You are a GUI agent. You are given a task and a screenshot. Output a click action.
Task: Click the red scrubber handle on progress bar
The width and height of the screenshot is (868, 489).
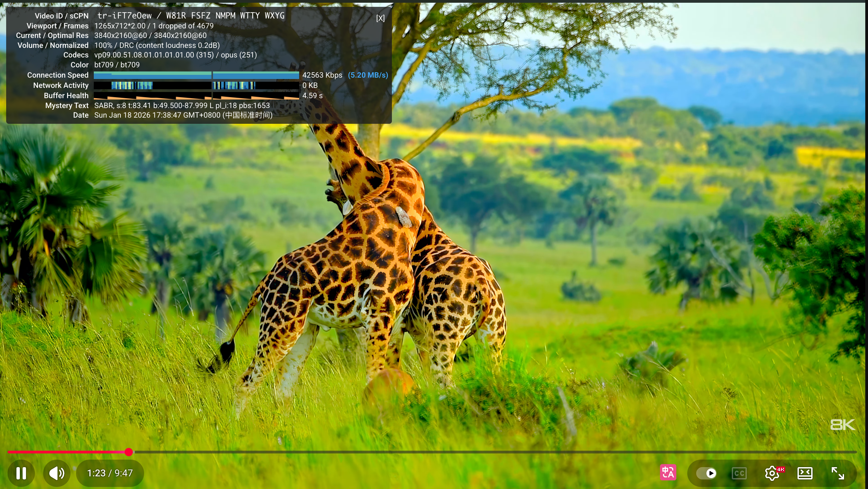(129, 452)
